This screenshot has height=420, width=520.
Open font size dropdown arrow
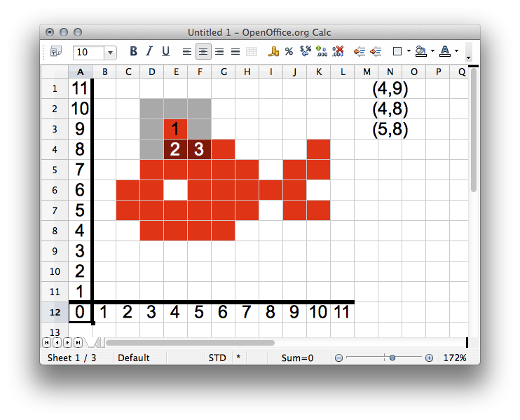111,53
